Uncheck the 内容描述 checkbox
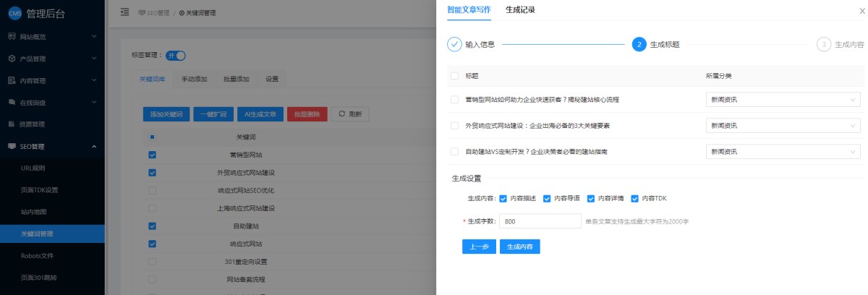Viewport: 868px width, 295px height. 503,199
